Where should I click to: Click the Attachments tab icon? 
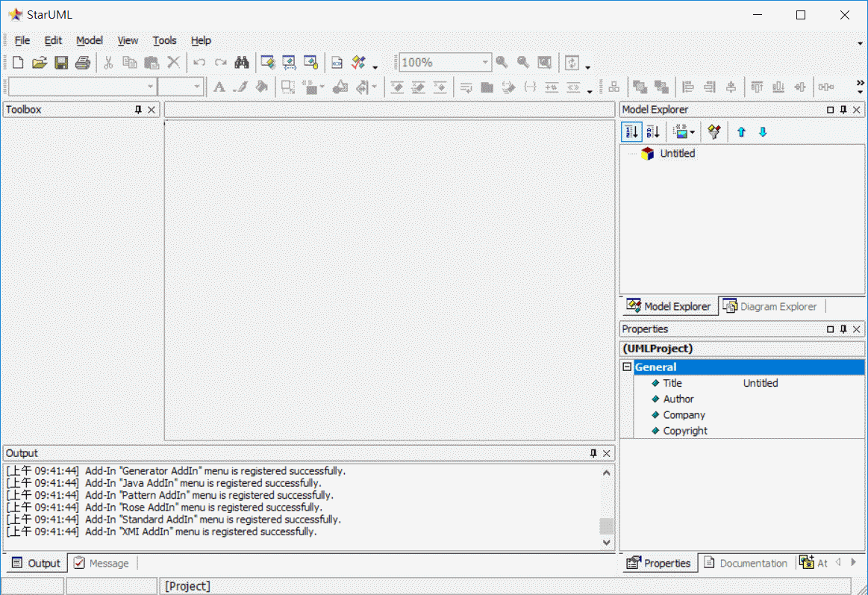click(x=807, y=562)
